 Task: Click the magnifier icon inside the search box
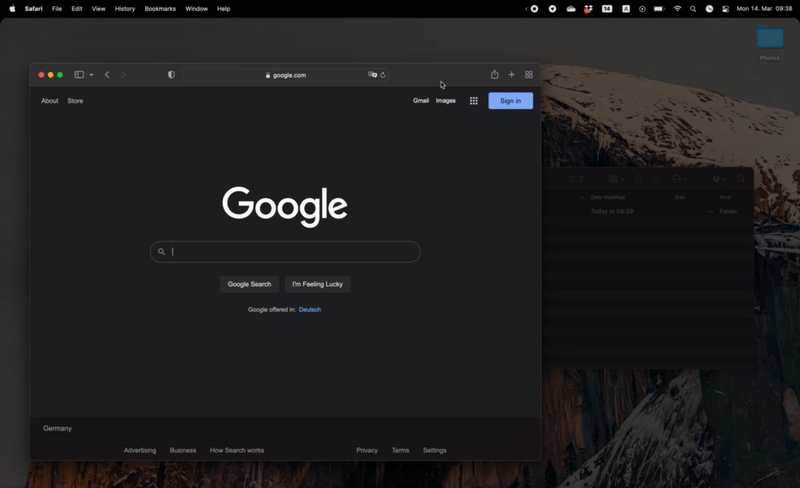coord(161,252)
